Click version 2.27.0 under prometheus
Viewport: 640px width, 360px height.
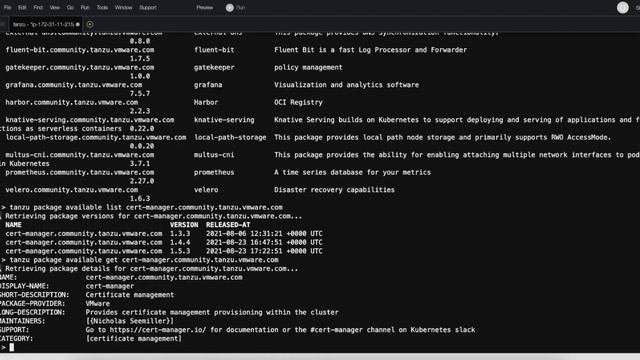142,181
